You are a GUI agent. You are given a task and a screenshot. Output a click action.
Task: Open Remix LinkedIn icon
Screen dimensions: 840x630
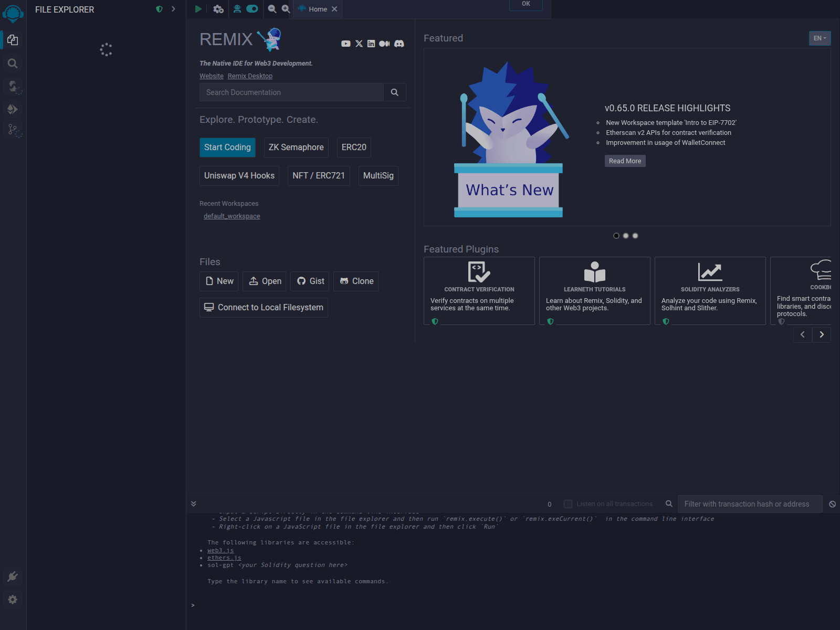(371, 44)
